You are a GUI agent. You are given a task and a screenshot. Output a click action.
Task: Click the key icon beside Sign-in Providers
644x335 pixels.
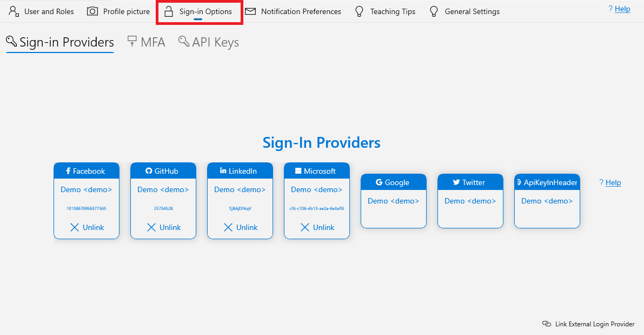pos(11,41)
